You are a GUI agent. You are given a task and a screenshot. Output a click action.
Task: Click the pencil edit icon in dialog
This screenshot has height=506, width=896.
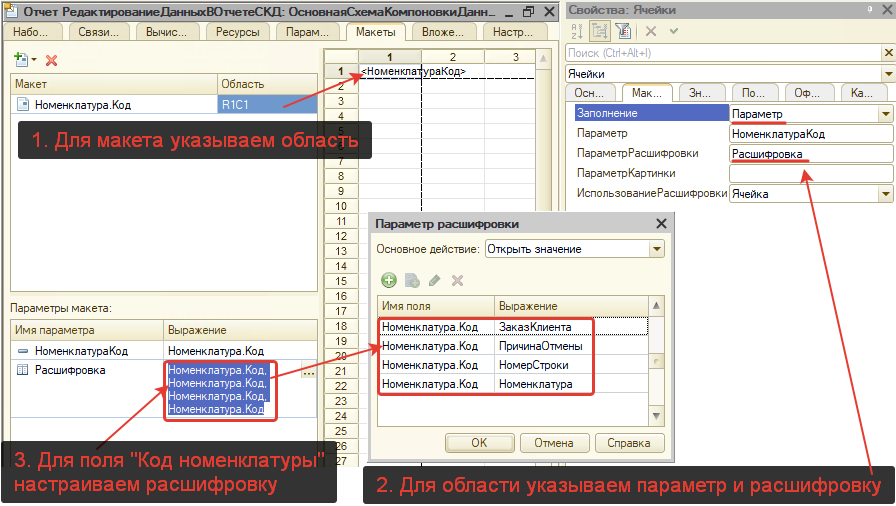(x=435, y=281)
